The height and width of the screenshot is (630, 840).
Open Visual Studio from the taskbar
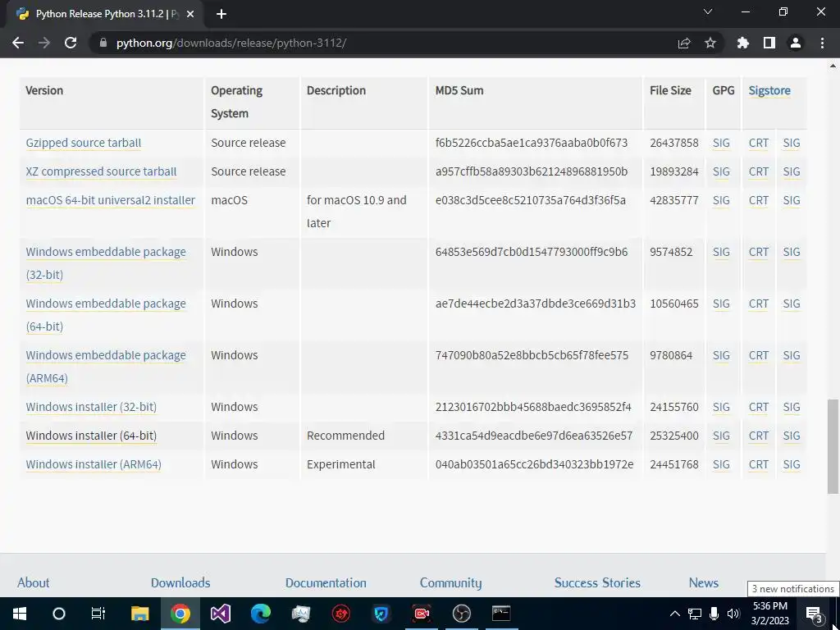(x=220, y=614)
